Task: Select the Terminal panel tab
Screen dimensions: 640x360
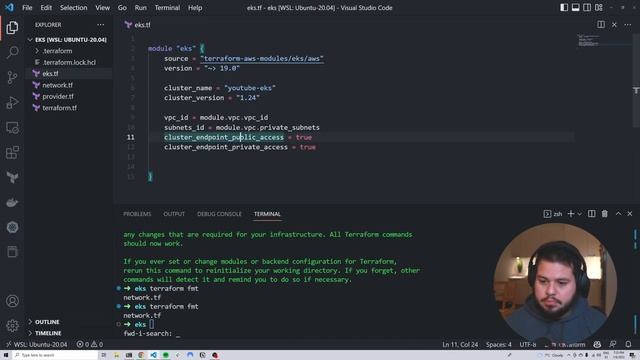Action: [x=267, y=214]
